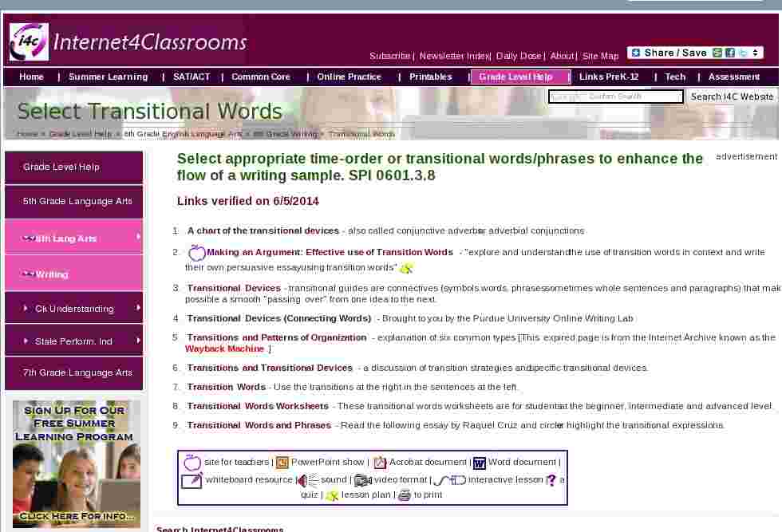The image size is (782, 532).
Task: Open the Transitional Devices link, item 3
Action: (234, 288)
